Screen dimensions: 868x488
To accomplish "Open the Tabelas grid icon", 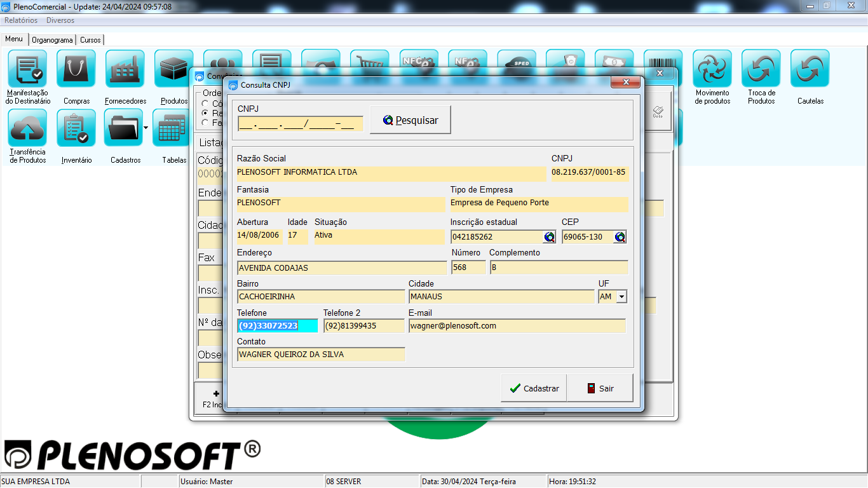I will [x=172, y=128].
